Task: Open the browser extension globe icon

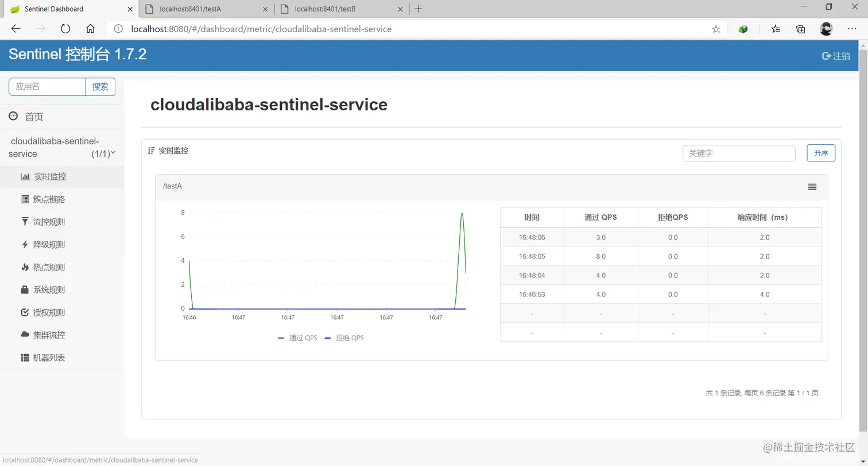Action: [x=743, y=29]
